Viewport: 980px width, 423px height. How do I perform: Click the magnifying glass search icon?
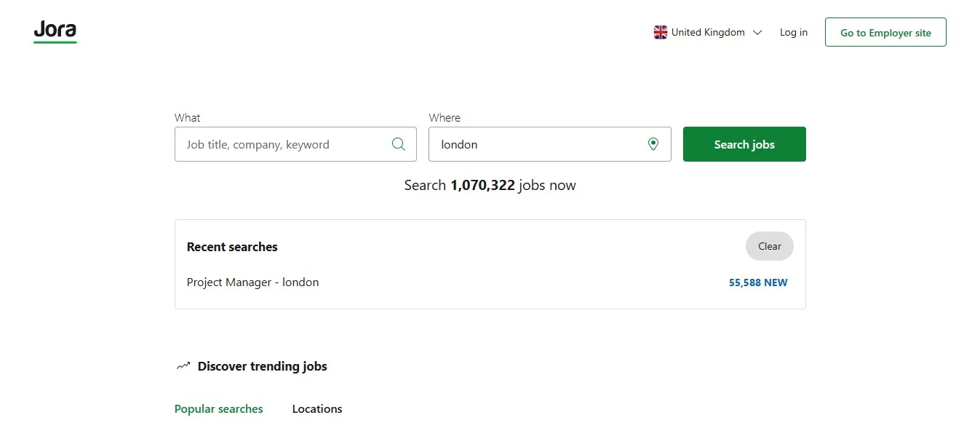(x=399, y=144)
